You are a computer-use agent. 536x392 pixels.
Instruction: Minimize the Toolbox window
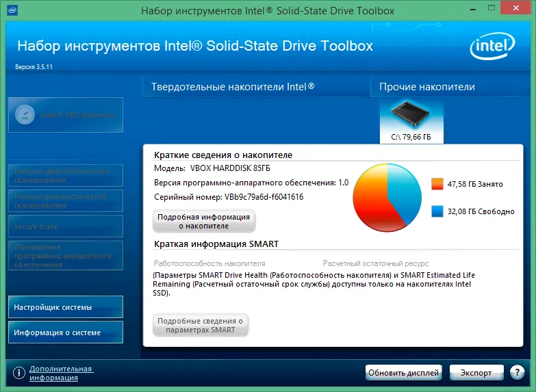point(473,9)
